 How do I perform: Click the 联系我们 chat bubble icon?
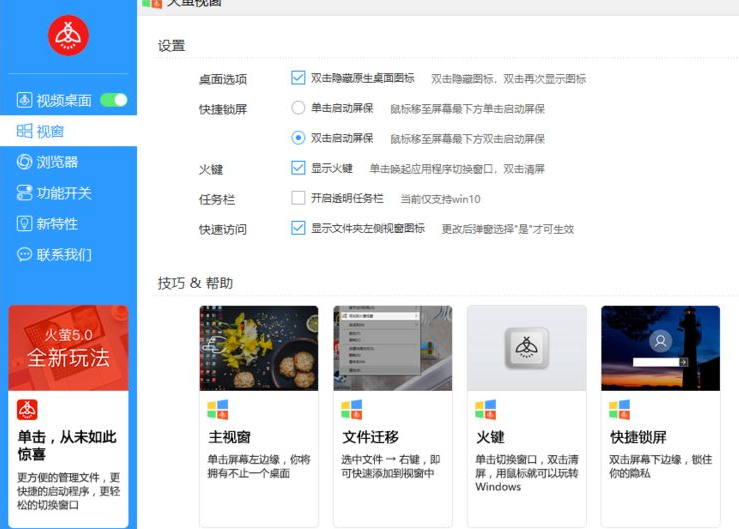tap(25, 255)
